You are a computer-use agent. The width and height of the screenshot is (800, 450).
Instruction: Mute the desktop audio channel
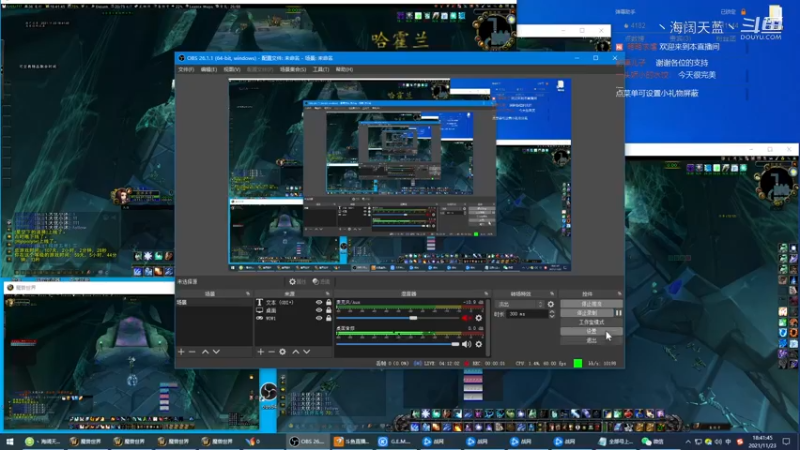pos(466,344)
